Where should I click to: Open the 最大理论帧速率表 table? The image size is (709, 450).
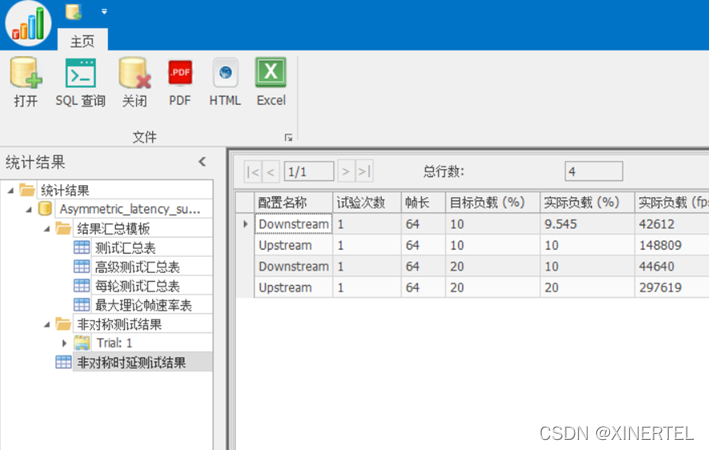click(x=143, y=305)
